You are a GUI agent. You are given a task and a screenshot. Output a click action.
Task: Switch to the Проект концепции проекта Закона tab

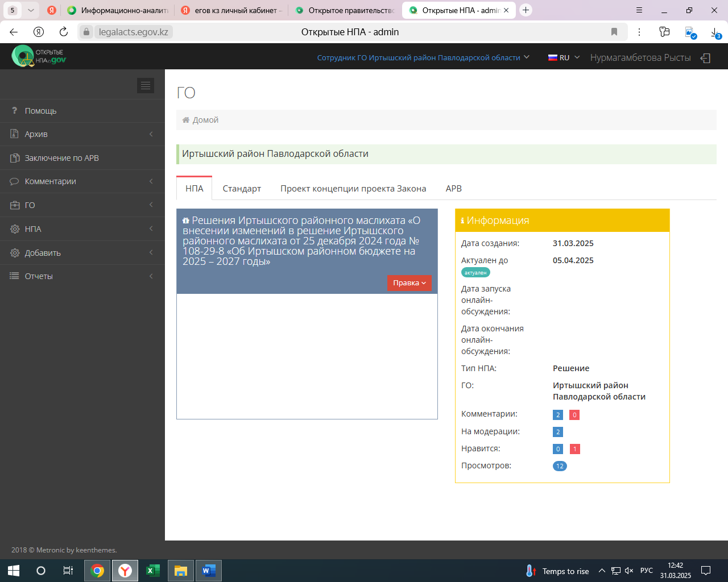coord(353,189)
